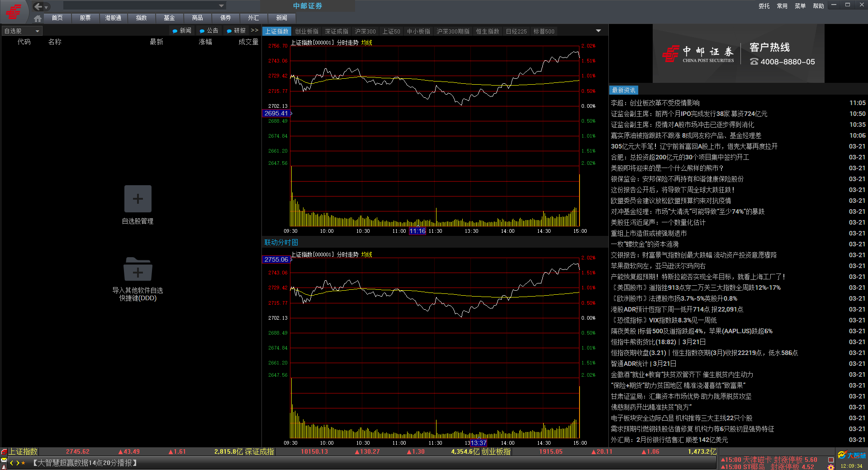This screenshot has width=868, height=470.
Task: Switch to the 港股通 tab
Action: click(x=113, y=18)
